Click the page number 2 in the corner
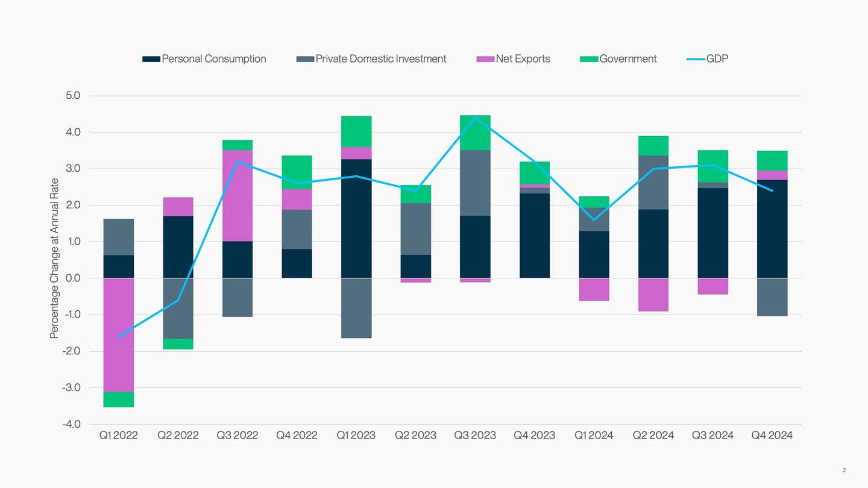The width and height of the screenshot is (868, 488). pyautogui.click(x=844, y=469)
